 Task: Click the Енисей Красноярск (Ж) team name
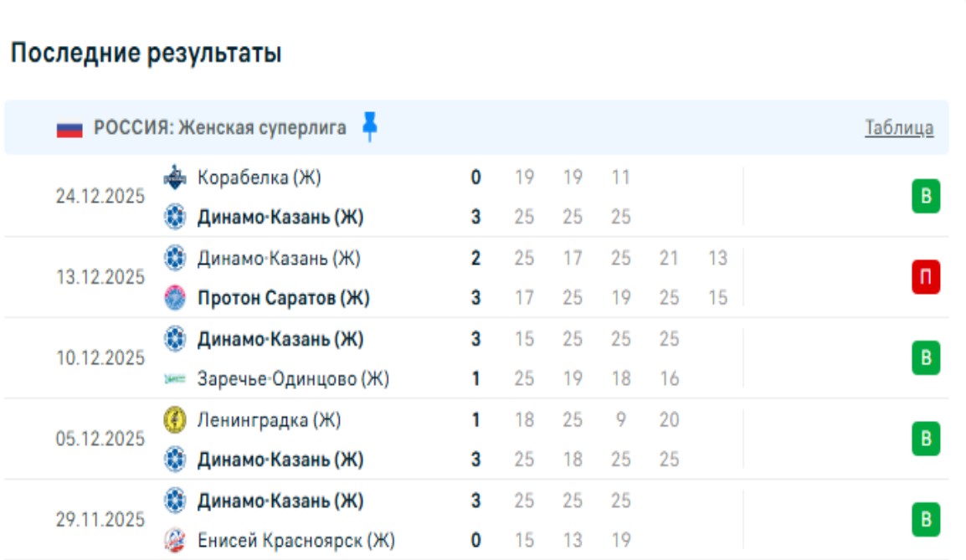pyautogui.click(x=295, y=540)
